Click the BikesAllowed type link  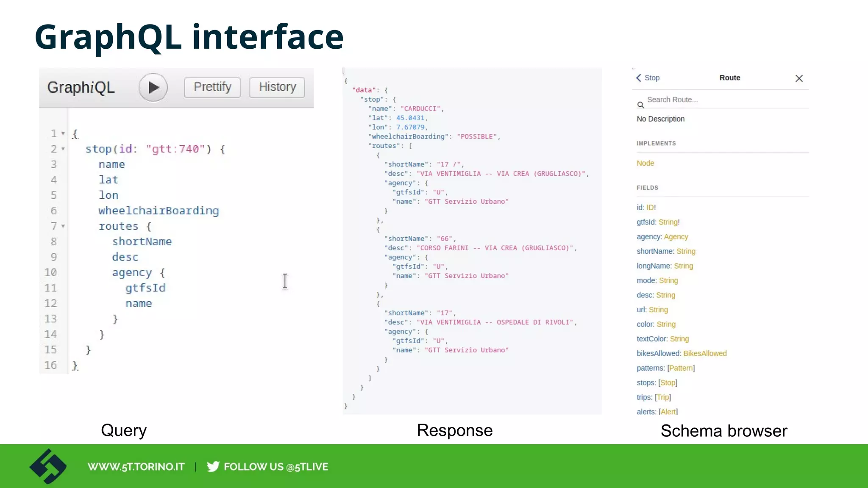pyautogui.click(x=704, y=353)
